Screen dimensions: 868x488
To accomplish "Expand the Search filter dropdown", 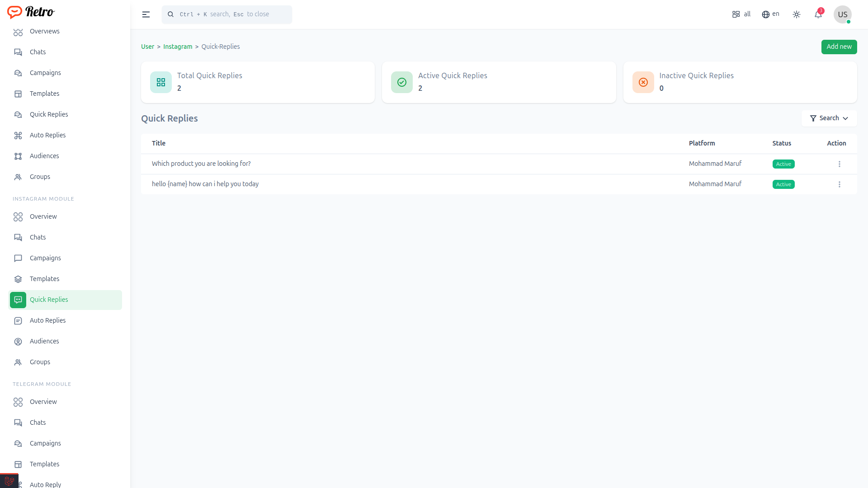I will click(x=829, y=118).
